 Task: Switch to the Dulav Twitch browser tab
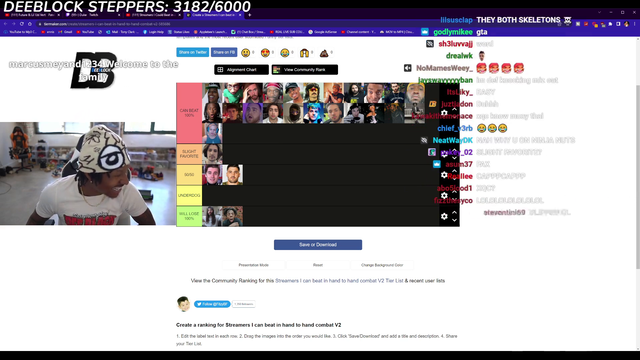(x=93, y=15)
